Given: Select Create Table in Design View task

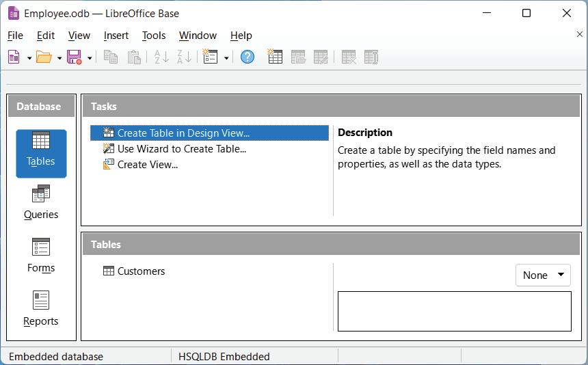Looking at the screenshot, I should coord(209,133).
